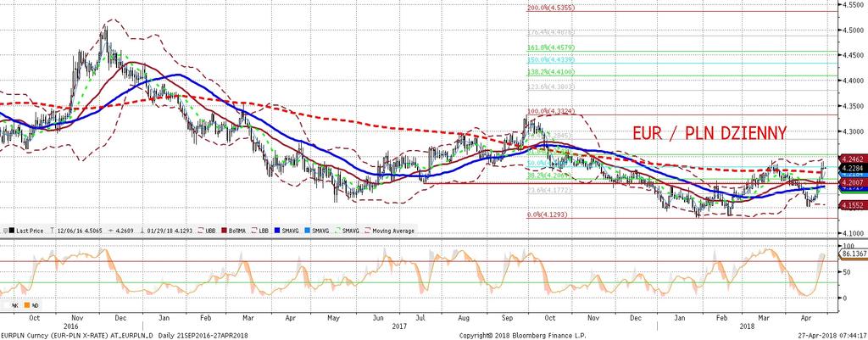This screenshot has width=868, height=340.
Task: Click the average marker icon before 4.2609
Action: click(x=111, y=231)
